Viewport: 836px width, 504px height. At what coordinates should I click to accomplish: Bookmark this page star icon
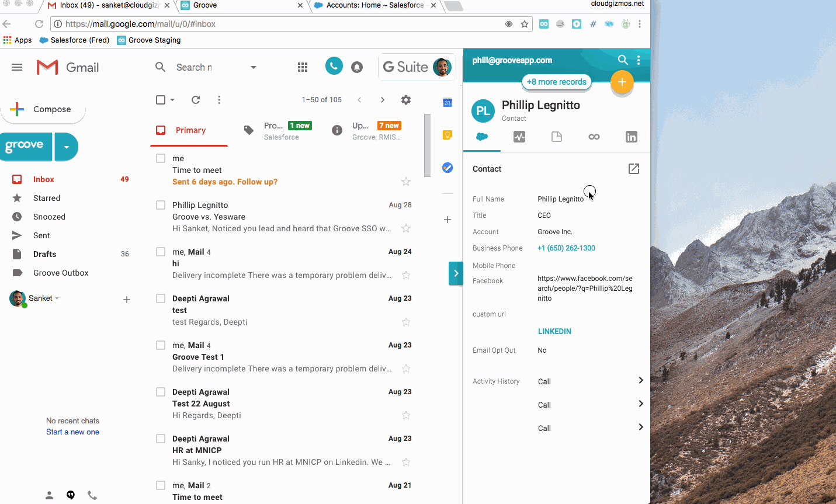pyautogui.click(x=525, y=24)
